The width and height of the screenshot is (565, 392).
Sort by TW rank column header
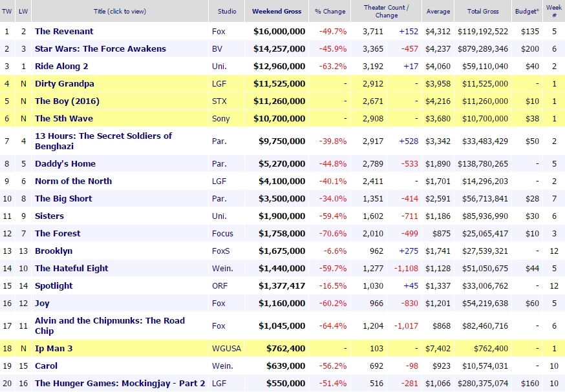coord(7,11)
